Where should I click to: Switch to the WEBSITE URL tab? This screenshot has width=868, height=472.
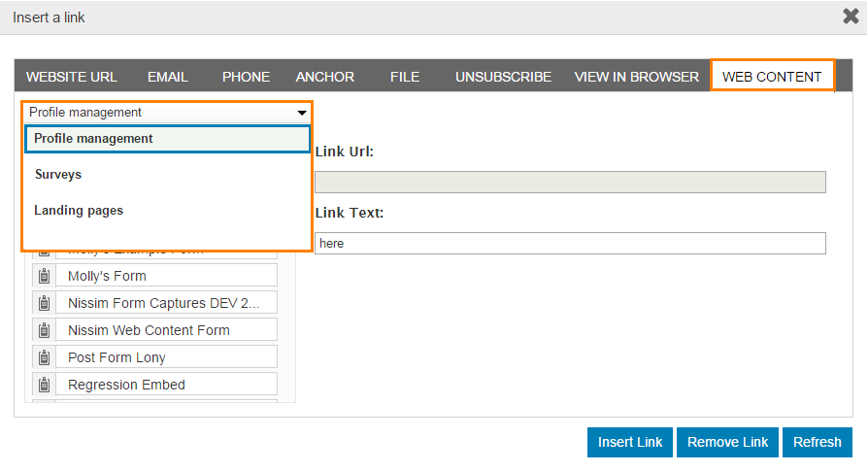(x=72, y=77)
